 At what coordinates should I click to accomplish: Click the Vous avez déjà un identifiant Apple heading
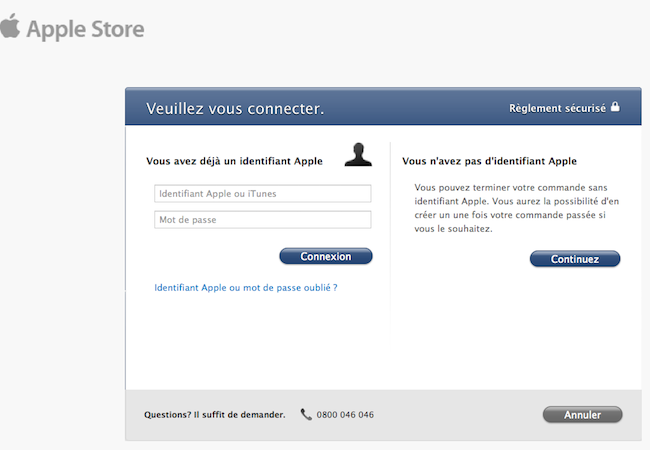(x=234, y=161)
